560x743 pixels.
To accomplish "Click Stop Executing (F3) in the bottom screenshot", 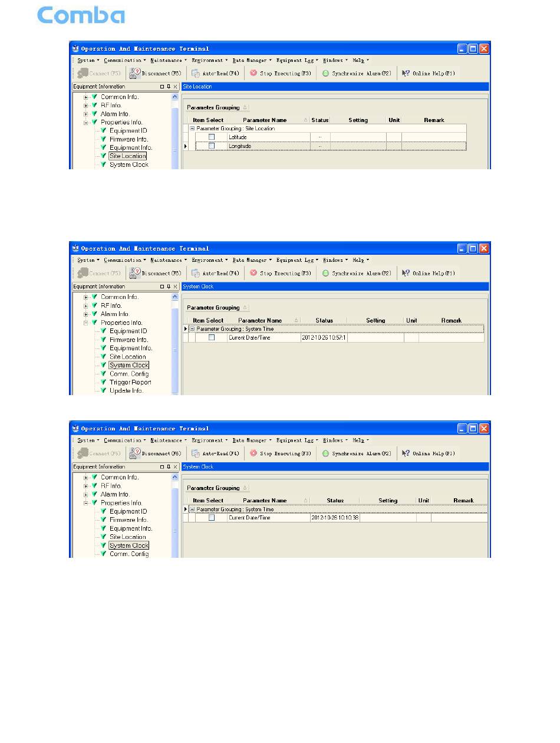I will coord(281,454).
